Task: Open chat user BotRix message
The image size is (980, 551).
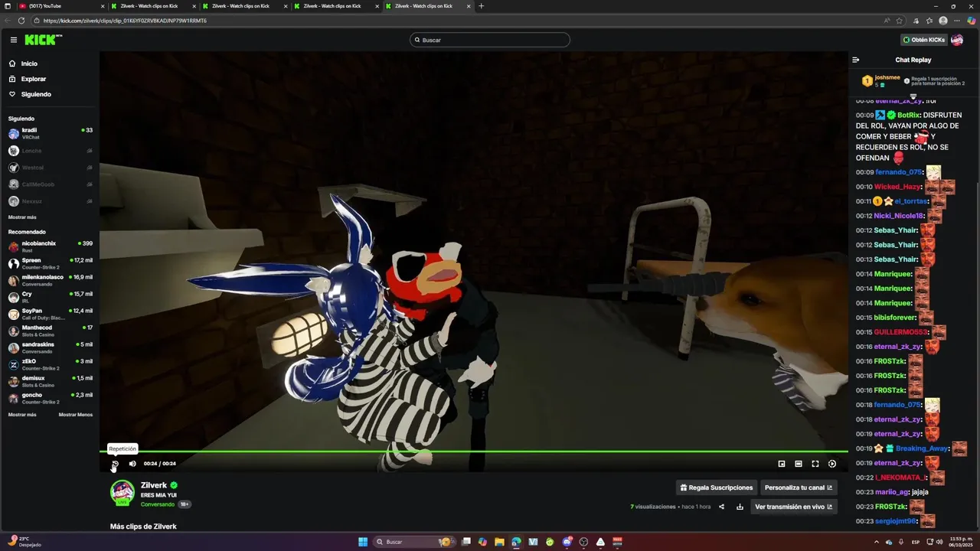Action: point(910,115)
